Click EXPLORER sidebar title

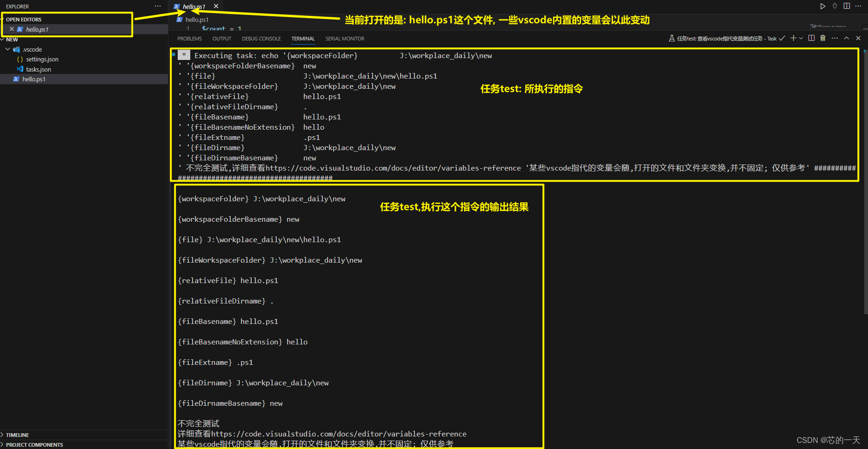click(x=17, y=7)
